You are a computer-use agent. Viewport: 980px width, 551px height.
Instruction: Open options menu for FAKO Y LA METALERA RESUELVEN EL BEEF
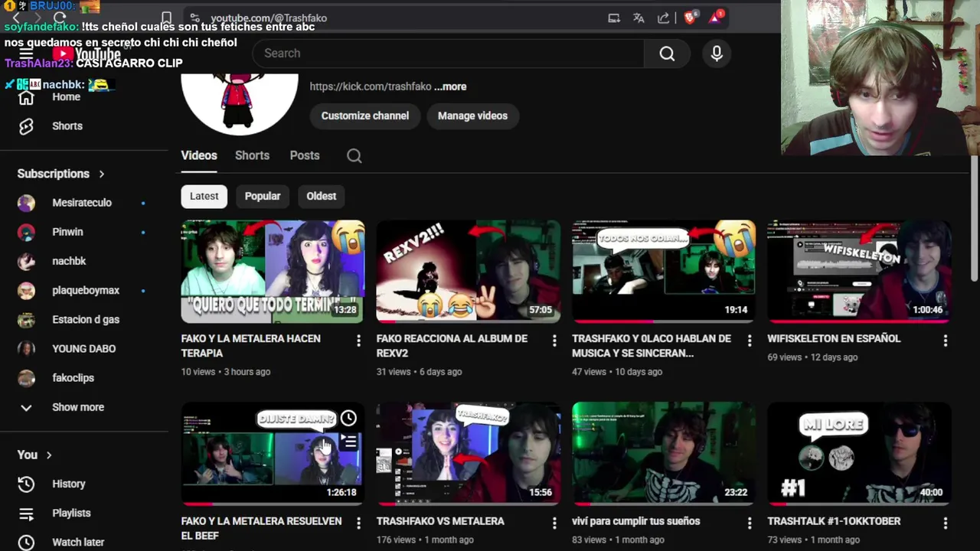pos(358,523)
